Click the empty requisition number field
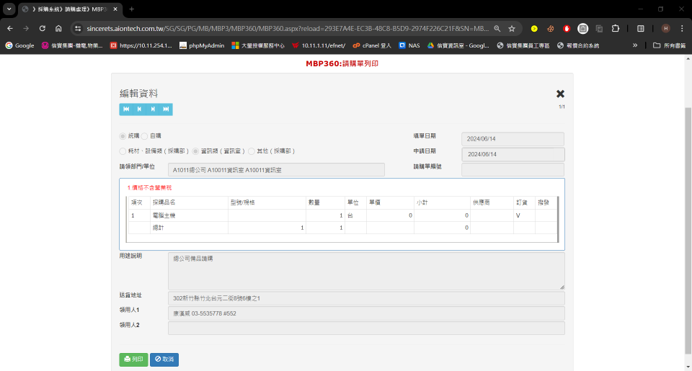 click(513, 169)
